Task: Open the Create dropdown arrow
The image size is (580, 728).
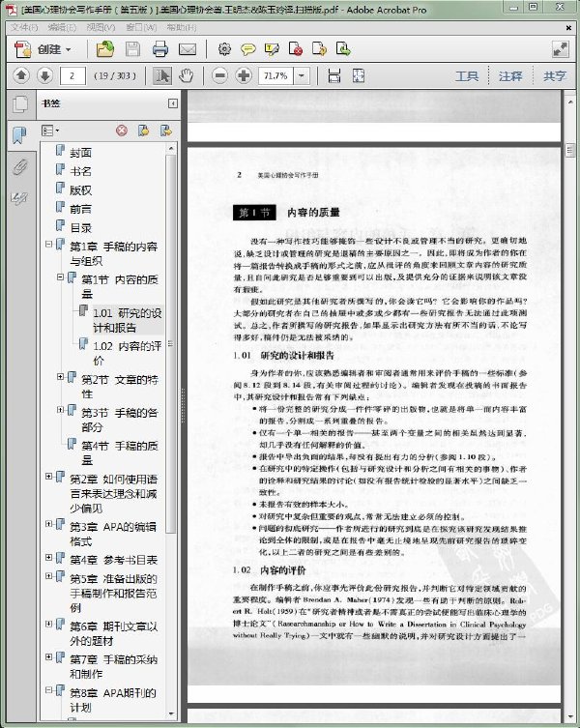Action: click(x=69, y=49)
